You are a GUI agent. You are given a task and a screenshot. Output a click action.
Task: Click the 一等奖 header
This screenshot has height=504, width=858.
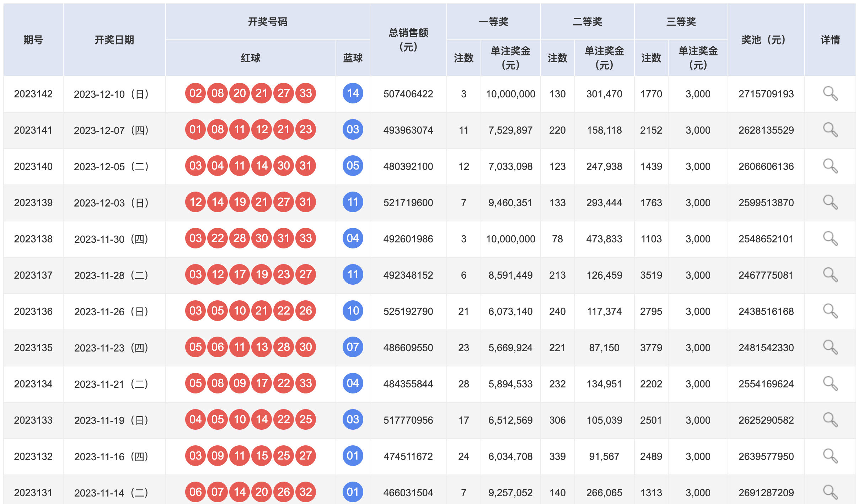(493, 22)
